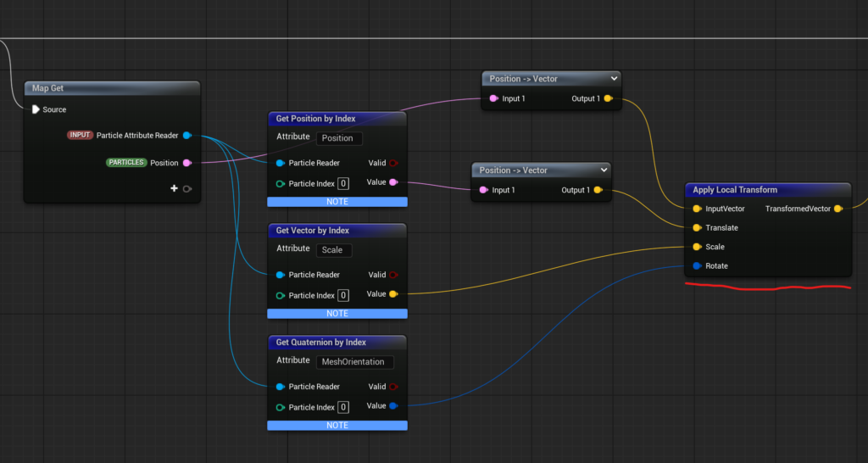Expand the dropdown on the upper Position -> Vector node

point(613,79)
